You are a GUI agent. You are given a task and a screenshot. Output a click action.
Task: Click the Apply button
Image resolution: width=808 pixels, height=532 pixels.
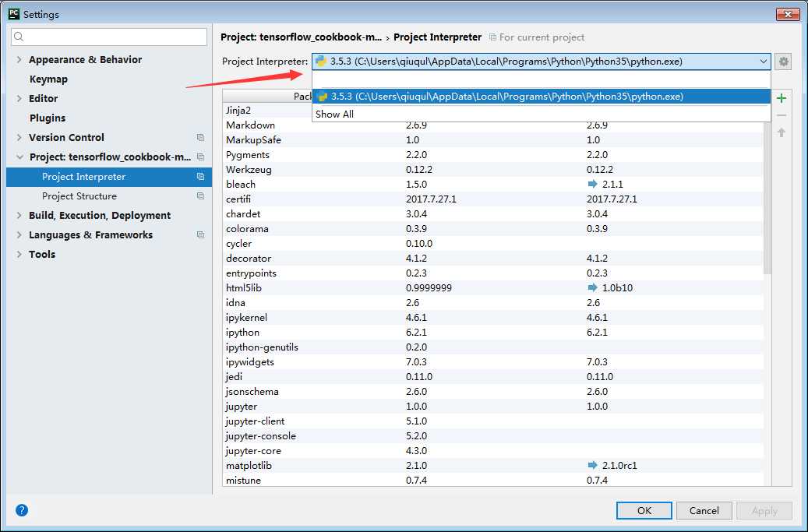click(764, 510)
